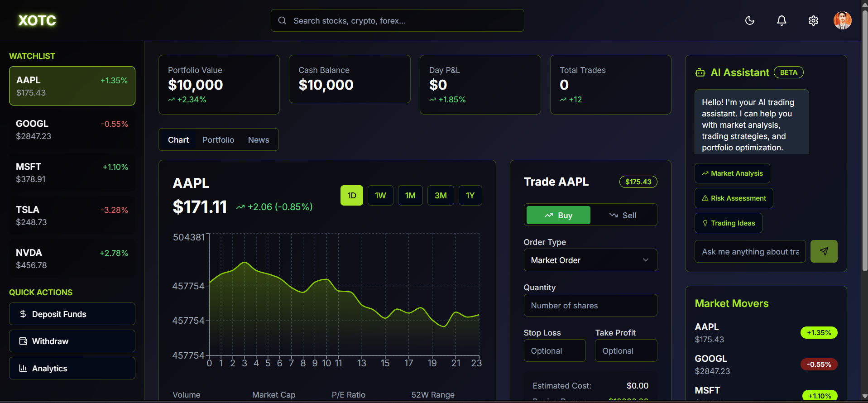Switch to the News tab
The image size is (868, 403).
tap(259, 140)
